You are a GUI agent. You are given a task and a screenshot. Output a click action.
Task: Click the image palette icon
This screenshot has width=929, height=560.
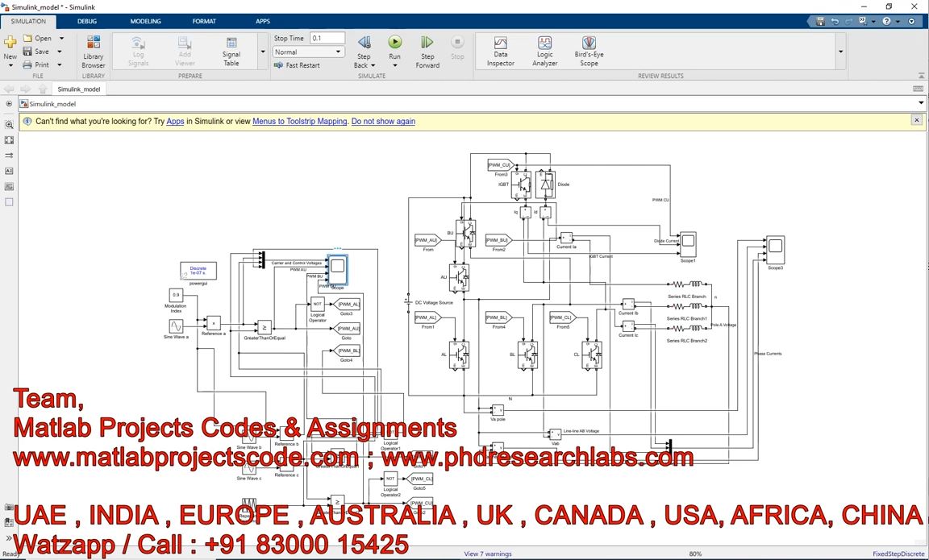pyautogui.click(x=9, y=186)
